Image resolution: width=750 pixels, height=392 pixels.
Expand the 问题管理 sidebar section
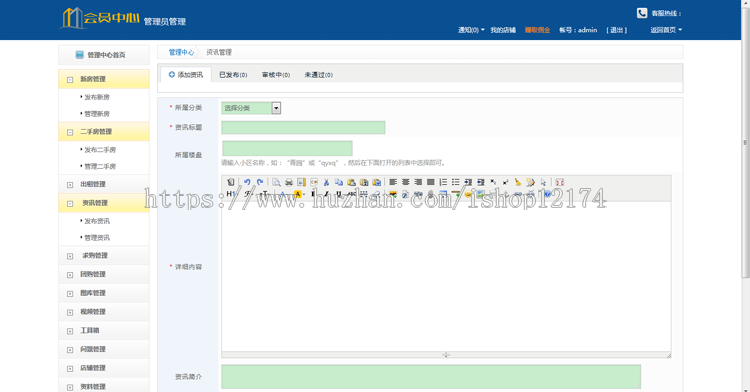point(70,350)
